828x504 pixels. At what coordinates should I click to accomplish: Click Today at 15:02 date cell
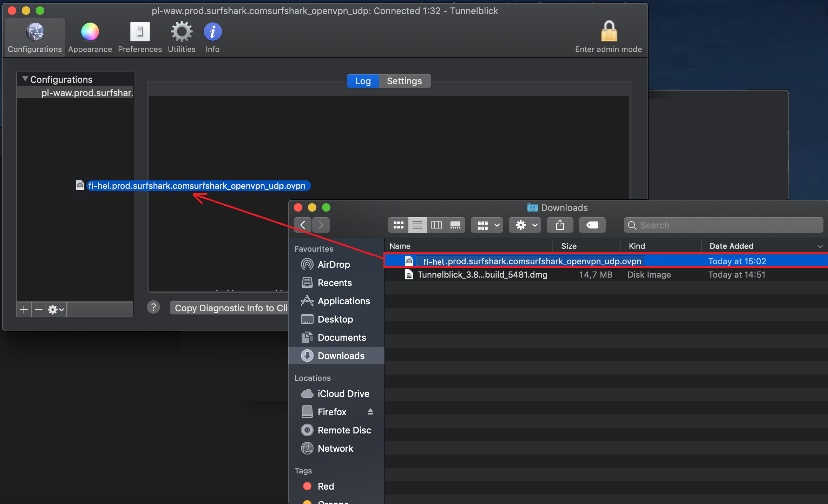737,261
